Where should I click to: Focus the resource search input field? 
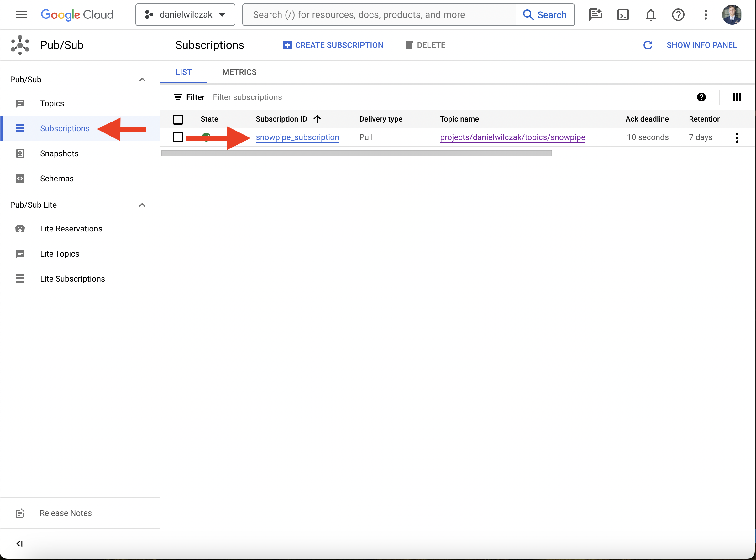point(379,15)
